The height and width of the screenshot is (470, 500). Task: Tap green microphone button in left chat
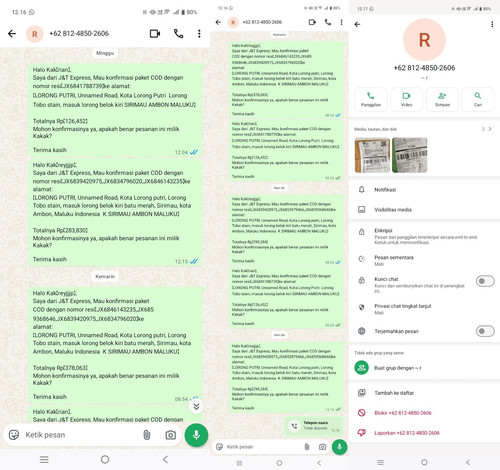(196, 435)
